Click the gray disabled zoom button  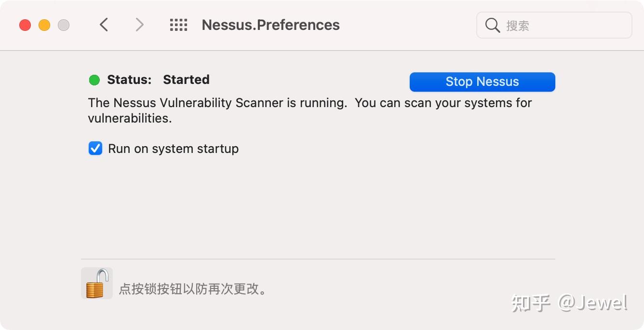pyautogui.click(x=64, y=25)
